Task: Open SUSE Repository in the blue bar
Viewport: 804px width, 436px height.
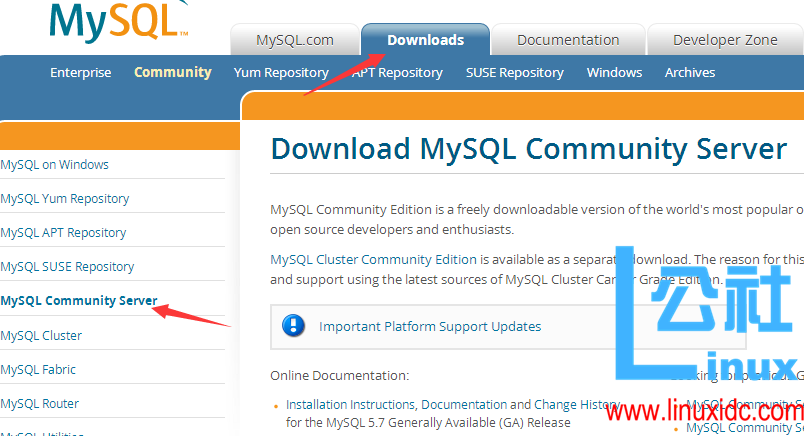Action: [515, 73]
